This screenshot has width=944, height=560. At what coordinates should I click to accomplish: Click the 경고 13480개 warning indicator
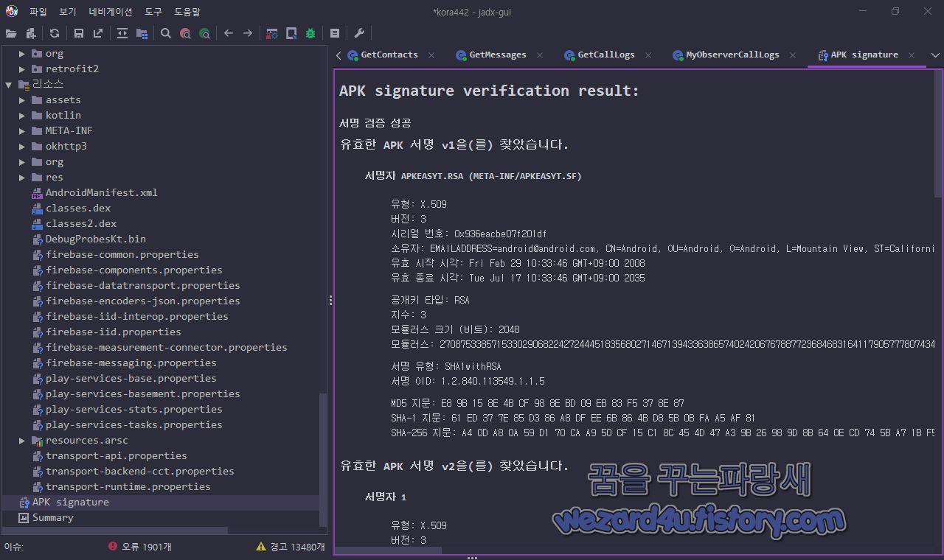pyautogui.click(x=290, y=547)
